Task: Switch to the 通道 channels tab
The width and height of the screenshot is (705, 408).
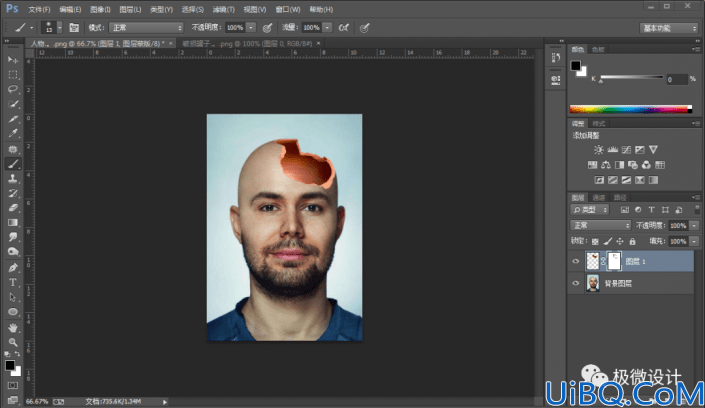Action: click(x=599, y=197)
